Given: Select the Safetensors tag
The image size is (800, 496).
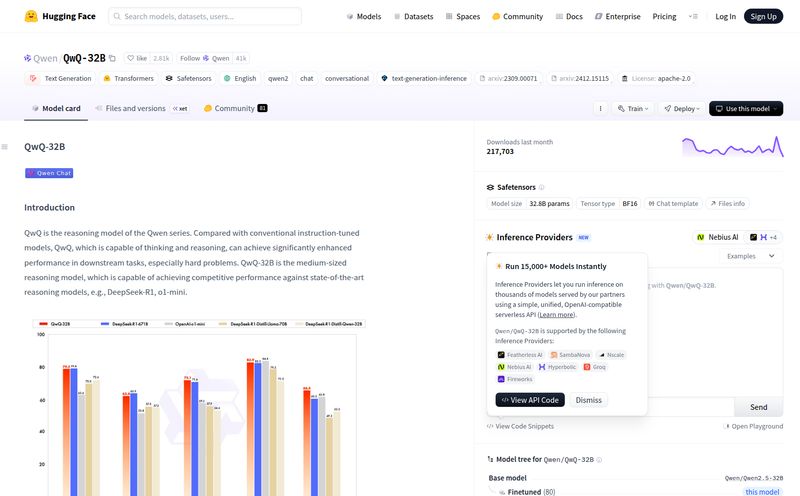Looking at the screenshot, I should pyautogui.click(x=188, y=79).
